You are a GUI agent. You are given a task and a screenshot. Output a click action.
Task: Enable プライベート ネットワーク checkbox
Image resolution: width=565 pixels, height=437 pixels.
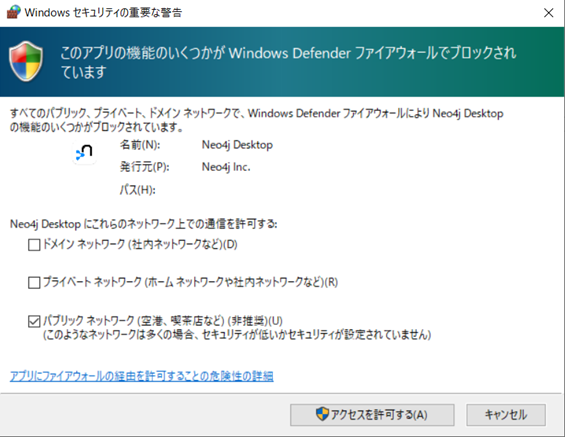point(34,282)
